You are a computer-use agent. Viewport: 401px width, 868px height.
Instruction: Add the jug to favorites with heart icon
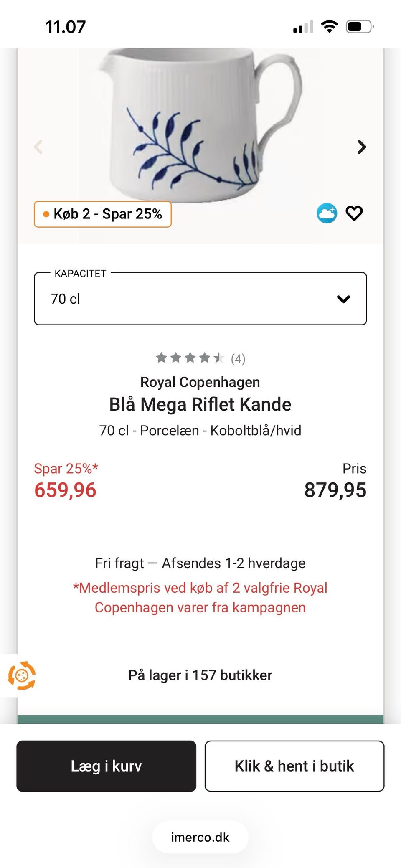[354, 213]
